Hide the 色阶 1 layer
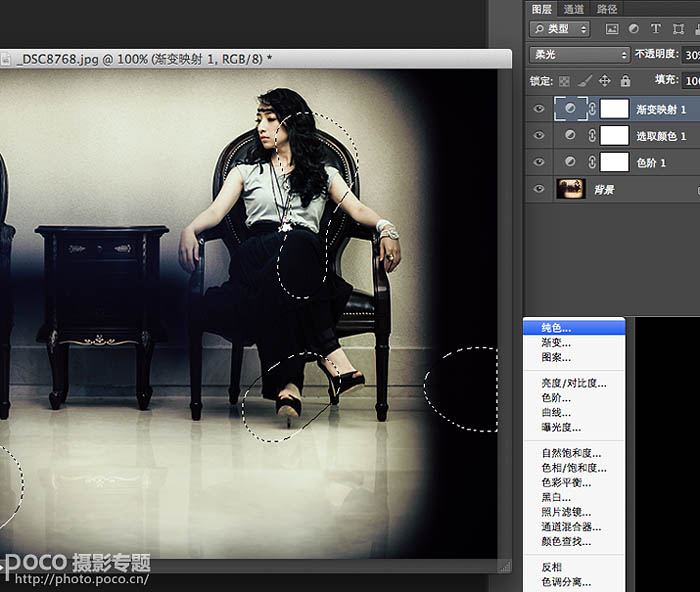The height and width of the screenshot is (592, 700). (x=540, y=161)
